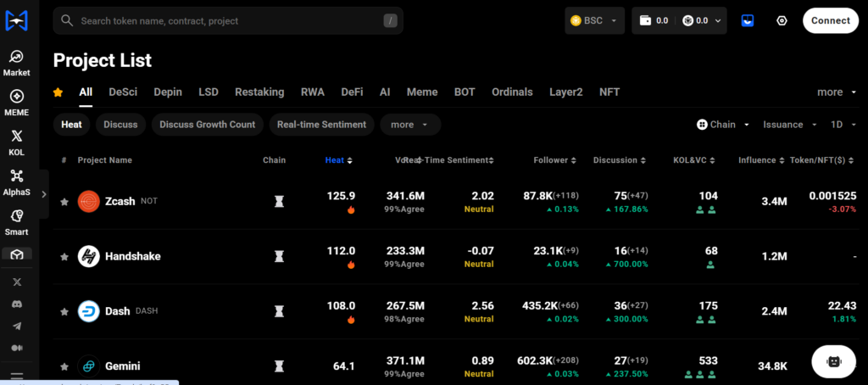Click the token search input field
This screenshot has height=385, width=868.
227,20
